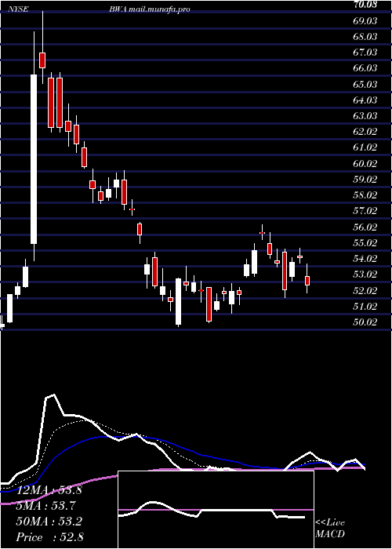
Task: Click the last red candlestick near 52.8
Action: (x=307, y=281)
